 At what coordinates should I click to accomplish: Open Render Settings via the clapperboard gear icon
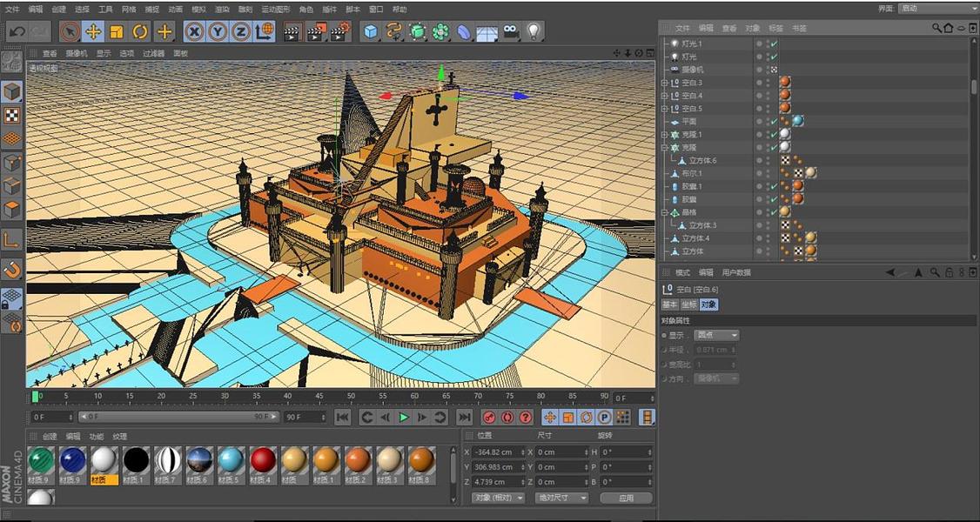click(x=340, y=32)
